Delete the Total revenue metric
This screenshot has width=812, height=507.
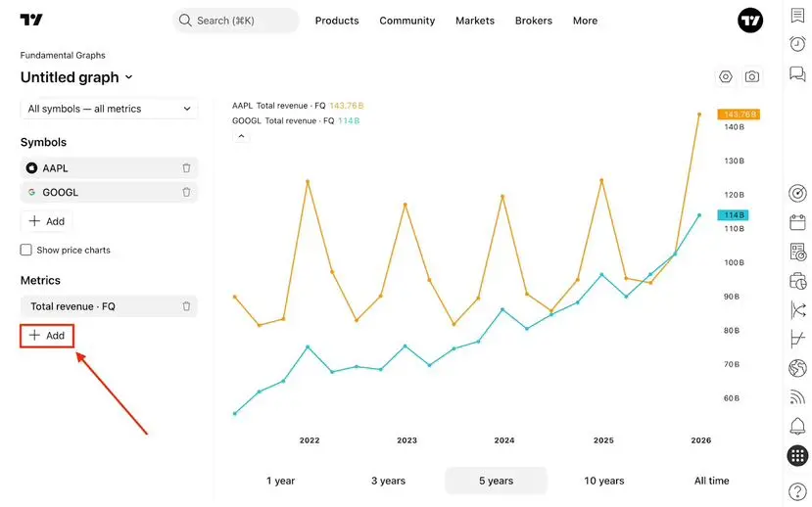[186, 306]
